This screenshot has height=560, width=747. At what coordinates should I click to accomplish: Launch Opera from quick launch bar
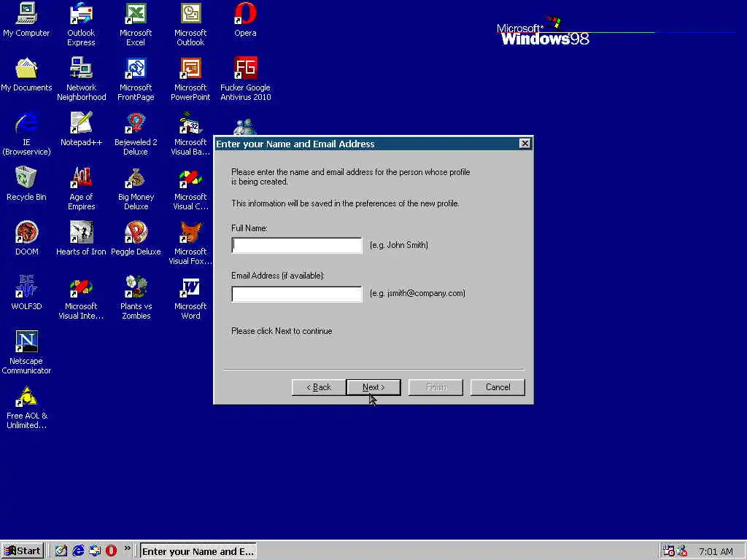(111, 551)
